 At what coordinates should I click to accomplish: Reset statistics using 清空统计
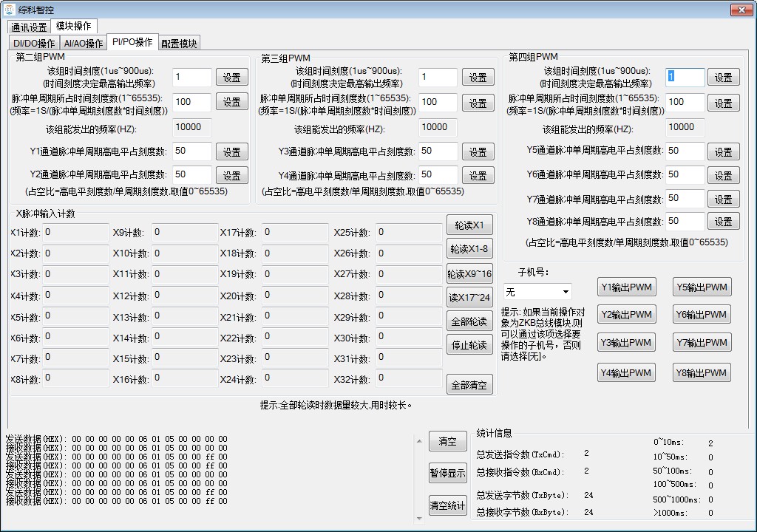click(x=447, y=506)
